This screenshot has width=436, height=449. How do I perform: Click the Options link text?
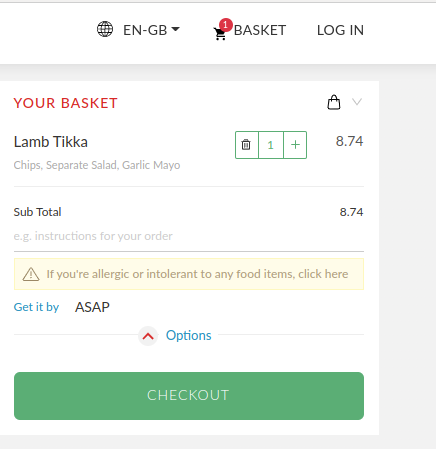tap(189, 335)
